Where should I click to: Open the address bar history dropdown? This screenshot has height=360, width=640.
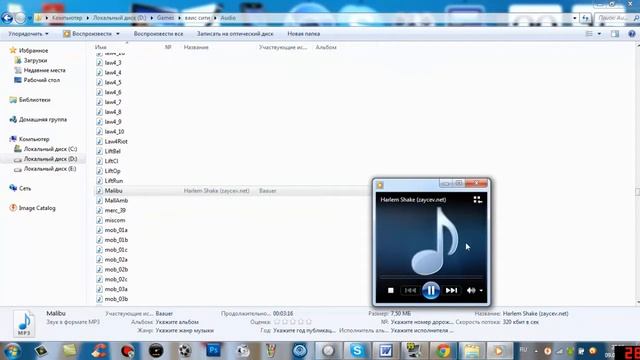574,18
